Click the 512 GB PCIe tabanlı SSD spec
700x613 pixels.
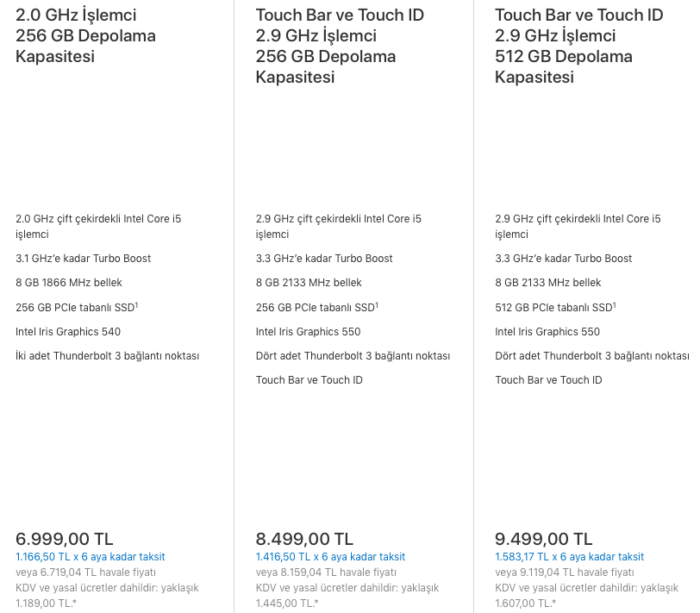tap(553, 308)
